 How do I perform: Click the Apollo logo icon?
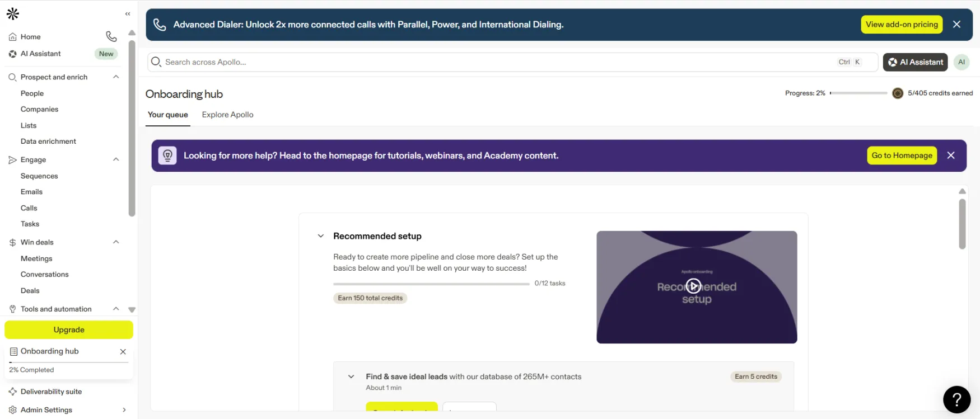[13, 13]
